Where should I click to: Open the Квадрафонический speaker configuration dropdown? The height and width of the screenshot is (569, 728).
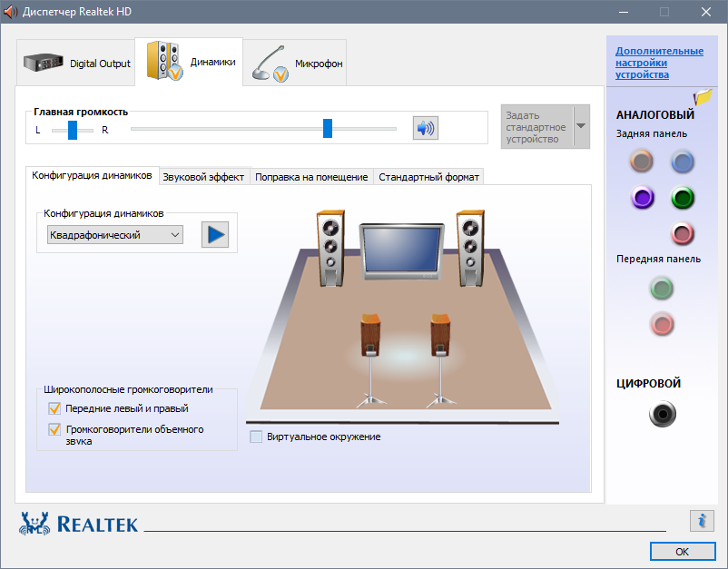115,235
